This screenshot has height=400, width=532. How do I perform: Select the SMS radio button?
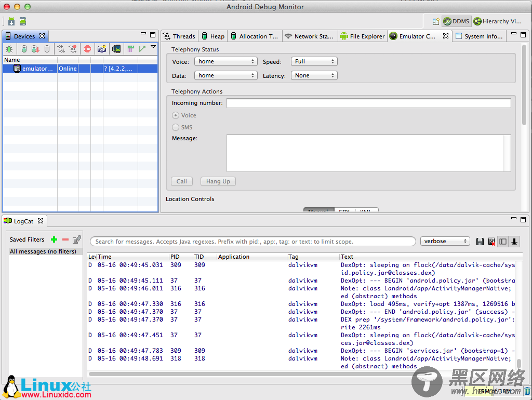tap(176, 127)
